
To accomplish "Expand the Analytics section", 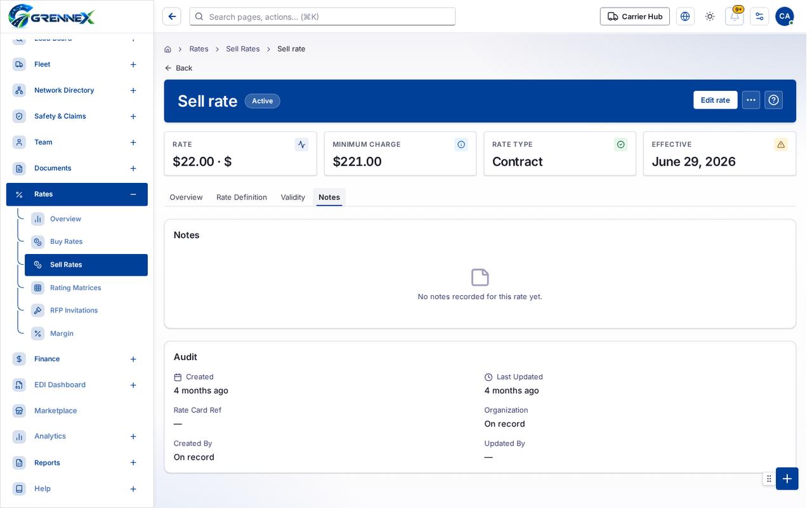I will pos(133,437).
